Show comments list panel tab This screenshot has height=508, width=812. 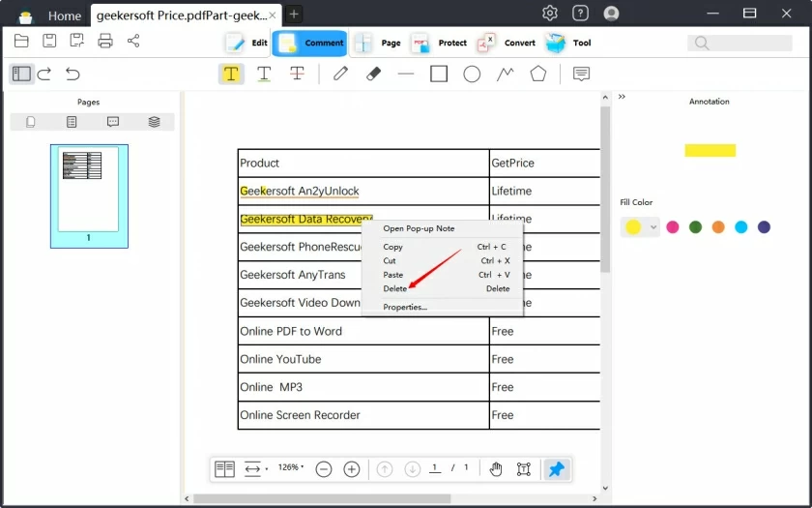click(113, 122)
